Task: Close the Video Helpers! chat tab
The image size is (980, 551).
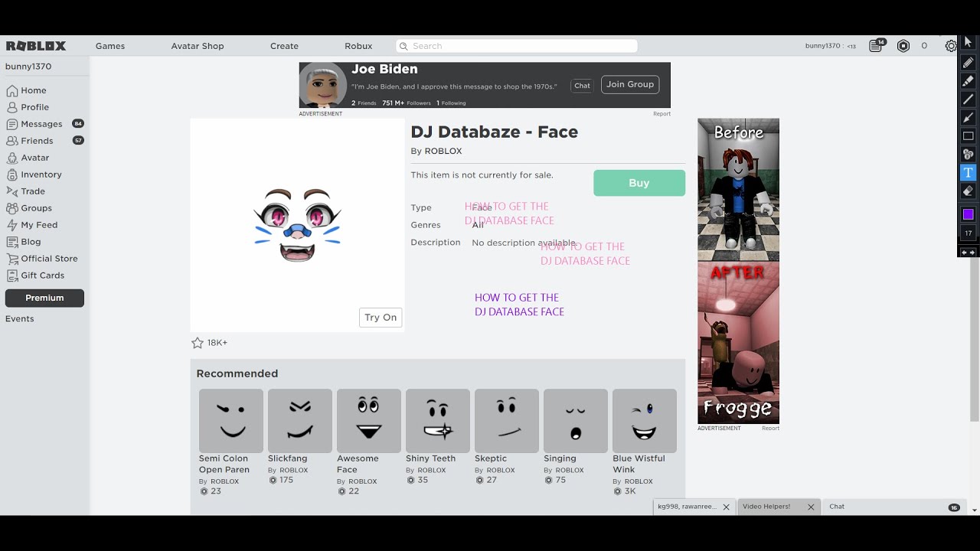Action: click(x=811, y=507)
